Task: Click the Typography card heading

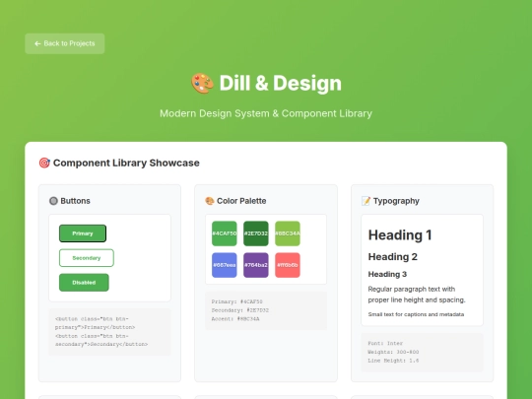Action: [x=396, y=201]
